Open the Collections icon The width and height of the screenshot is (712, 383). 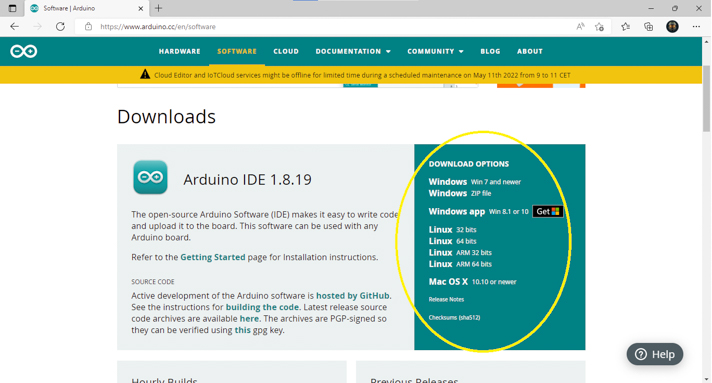[648, 27]
